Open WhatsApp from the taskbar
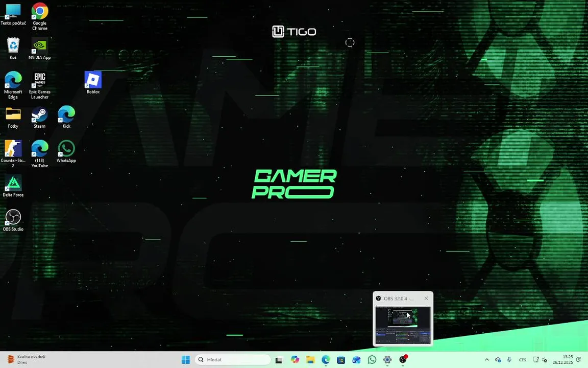The image size is (588, 368). click(372, 360)
